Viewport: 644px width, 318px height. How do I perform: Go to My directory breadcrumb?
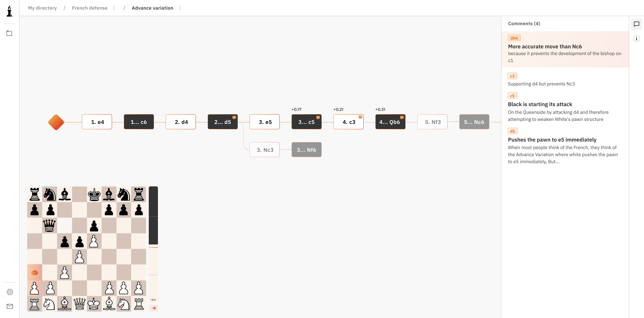[x=43, y=8]
